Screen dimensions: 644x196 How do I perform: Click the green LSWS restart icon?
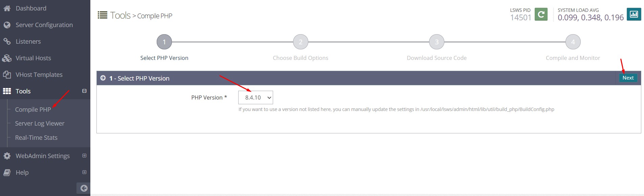click(x=541, y=14)
